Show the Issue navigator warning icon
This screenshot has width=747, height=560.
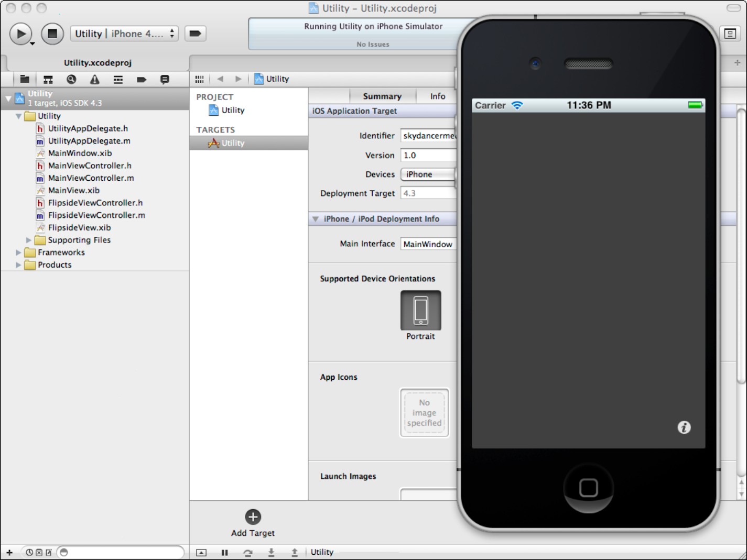click(x=94, y=80)
